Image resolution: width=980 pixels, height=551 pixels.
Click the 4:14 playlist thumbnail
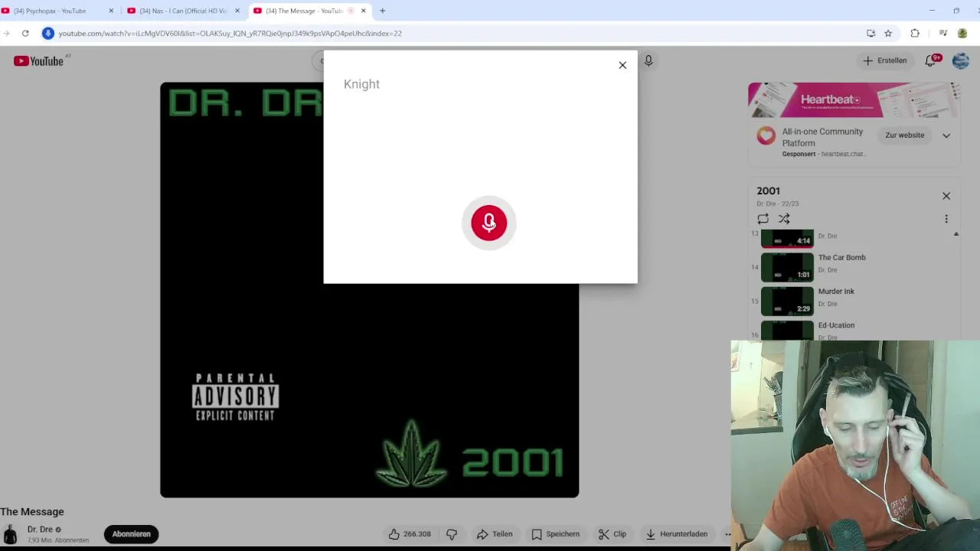click(x=787, y=239)
